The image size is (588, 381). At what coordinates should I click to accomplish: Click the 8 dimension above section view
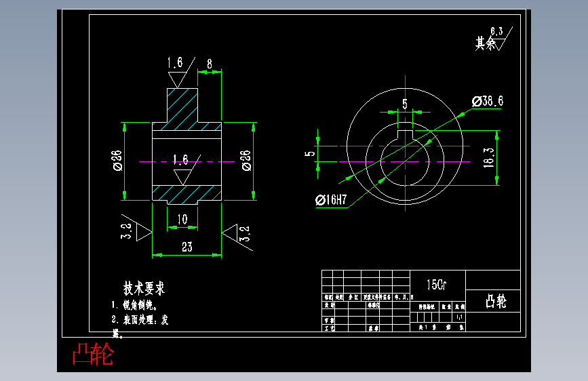click(210, 64)
